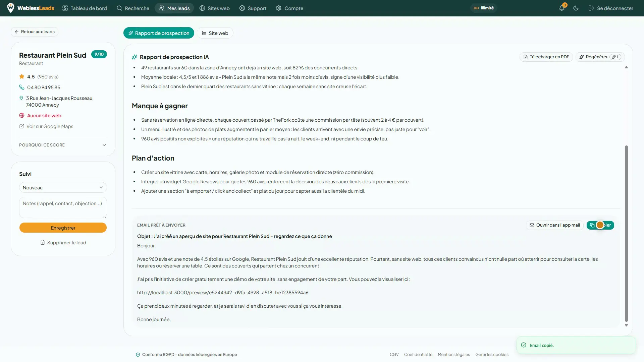Open Confidentialité footer link

[418, 355]
